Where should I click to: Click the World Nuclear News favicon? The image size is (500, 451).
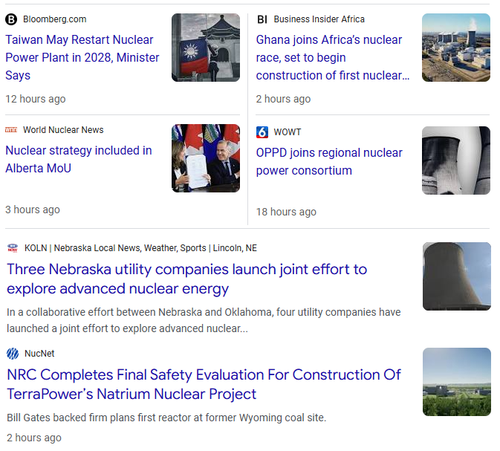11,130
